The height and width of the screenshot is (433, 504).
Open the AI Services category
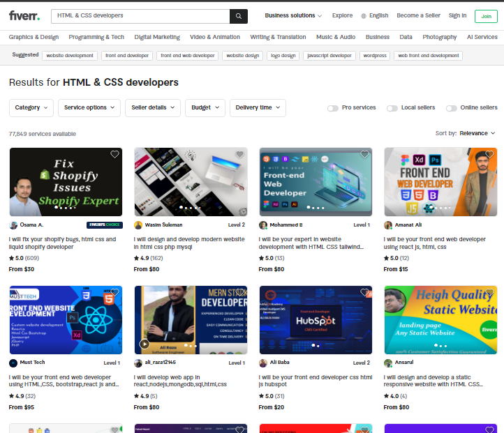pyautogui.click(x=482, y=37)
